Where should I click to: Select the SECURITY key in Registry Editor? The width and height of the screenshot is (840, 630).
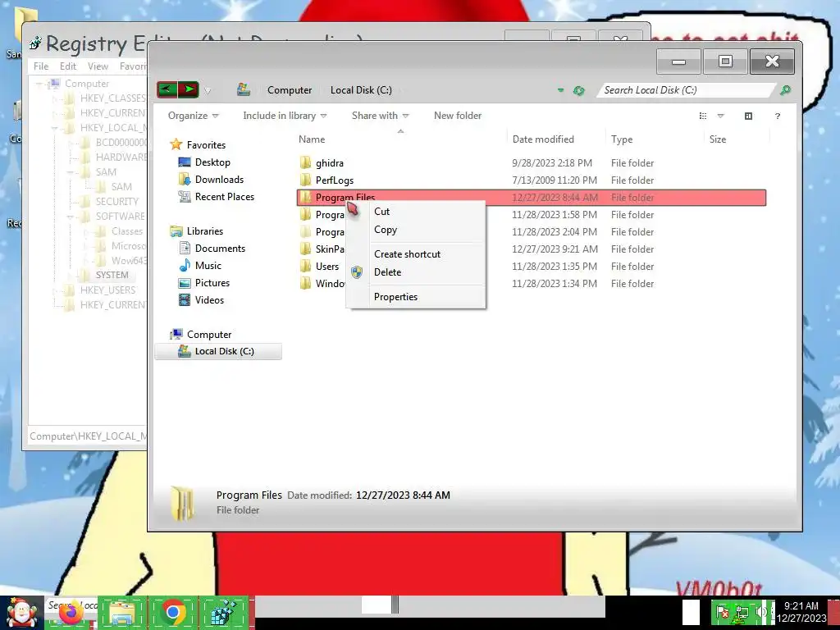[116, 202]
